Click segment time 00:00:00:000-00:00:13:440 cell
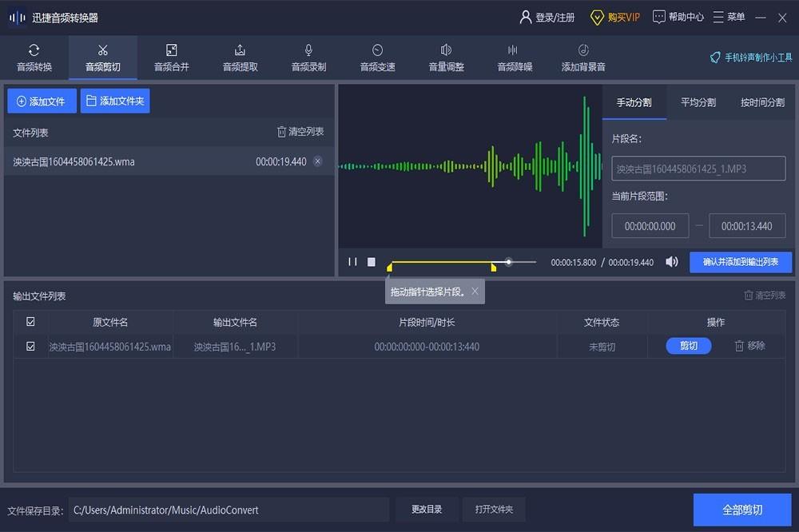Screen dimensions: 799x532 [427, 347]
